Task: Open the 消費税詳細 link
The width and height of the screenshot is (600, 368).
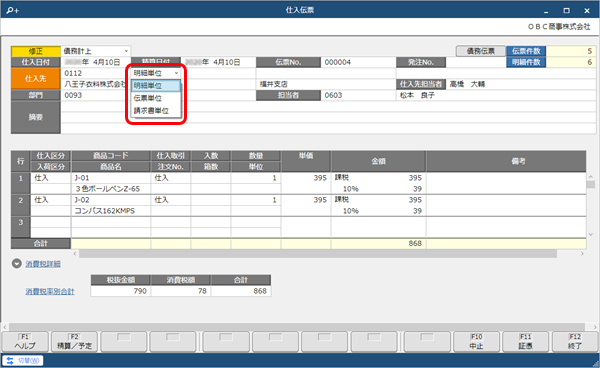Action: point(43,264)
